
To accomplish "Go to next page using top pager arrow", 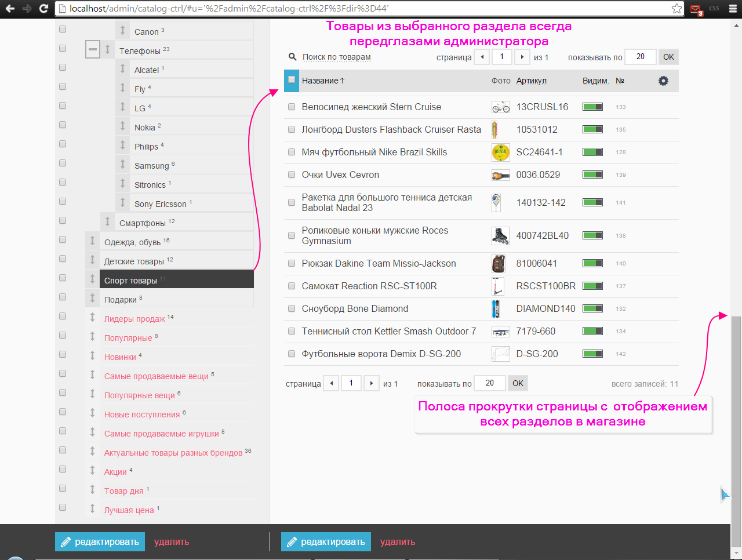I will [x=522, y=57].
